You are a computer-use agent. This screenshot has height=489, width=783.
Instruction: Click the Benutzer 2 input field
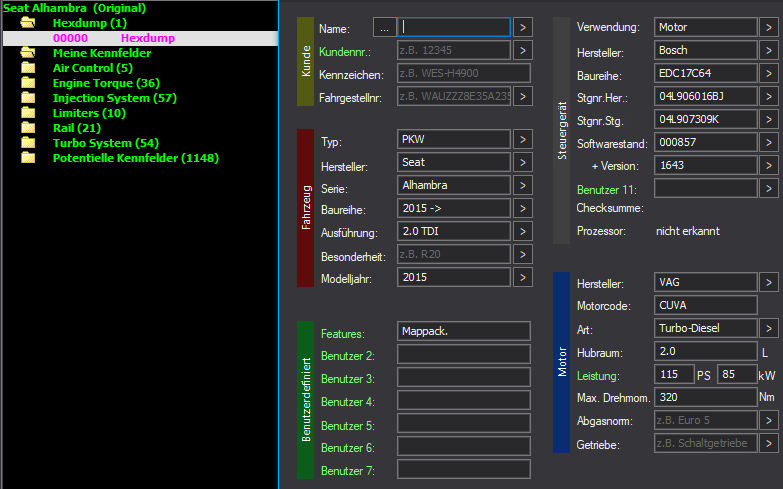[x=464, y=354]
